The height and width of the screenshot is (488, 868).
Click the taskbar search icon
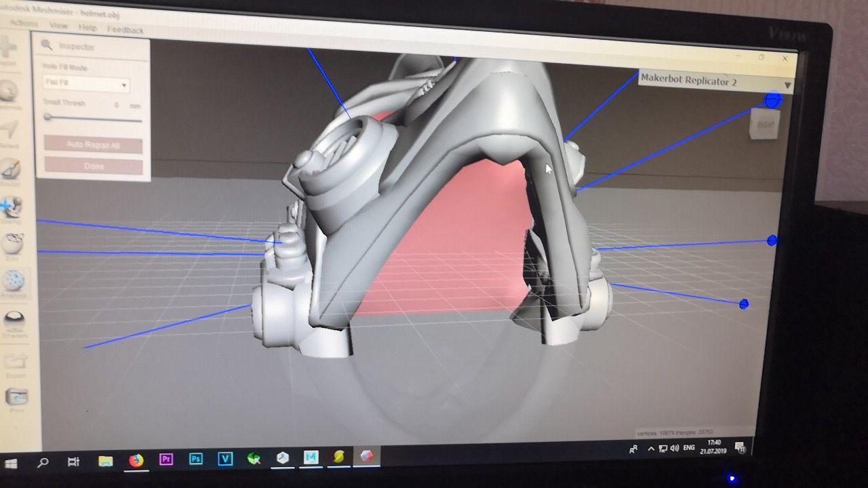[43, 463]
